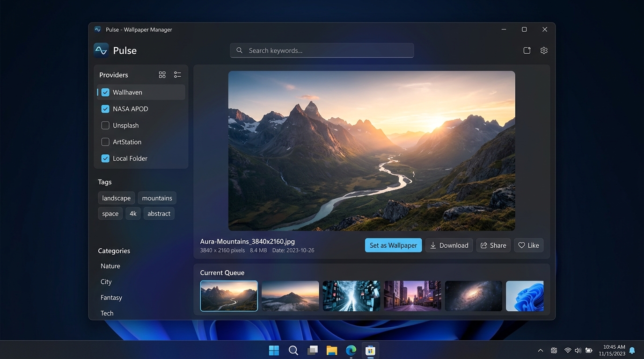
Task: Like the current wallpaper
Action: tap(529, 245)
